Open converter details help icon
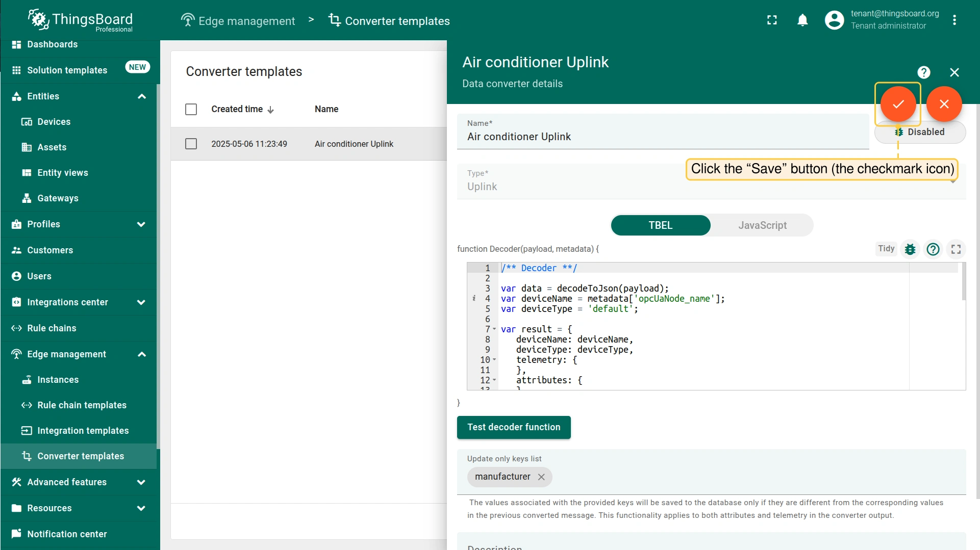 pyautogui.click(x=923, y=72)
